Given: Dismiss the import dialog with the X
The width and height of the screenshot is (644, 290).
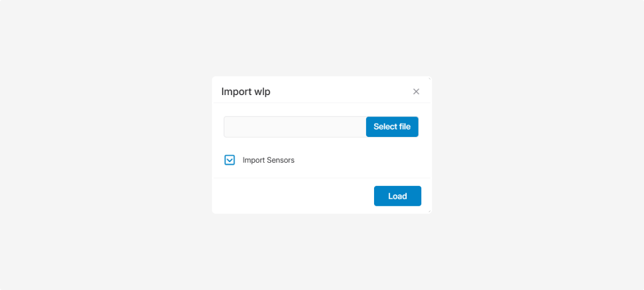Looking at the screenshot, I should click(416, 92).
